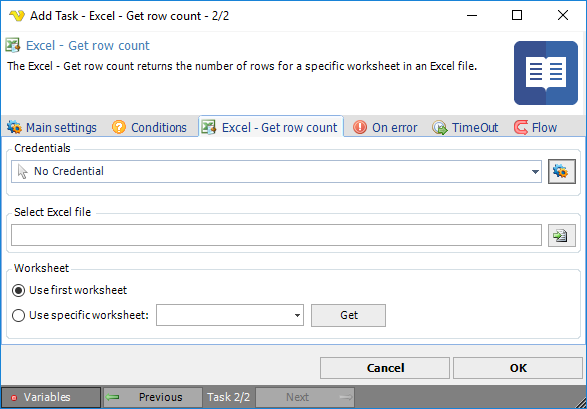Image resolution: width=587 pixels, height=409 pixels.
Task: Select Use specific worksheet option
Action: [18, 315]
